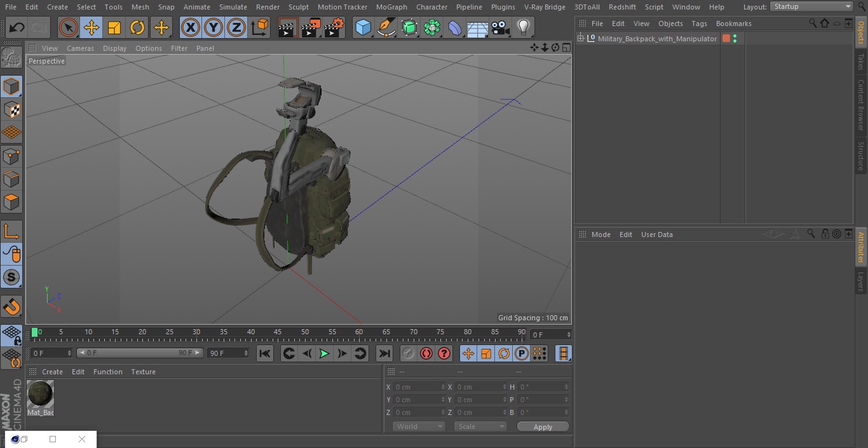Image resolution: width=868 pixels, height=448 pixels.
Task: Toggle the viewport maximize icon
Action: [566, 48]
